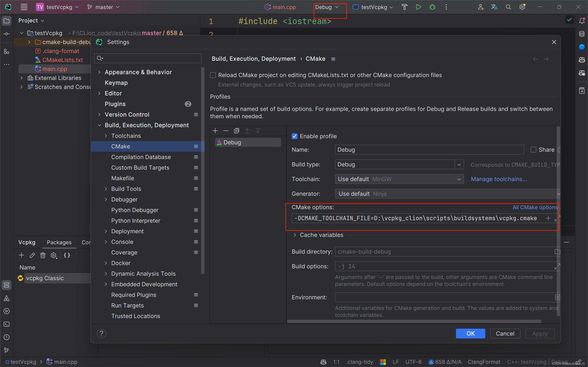Uncheck the Enable profile checkbox
Viewport: 588px width, 367px height.
[x=295, y=136]
